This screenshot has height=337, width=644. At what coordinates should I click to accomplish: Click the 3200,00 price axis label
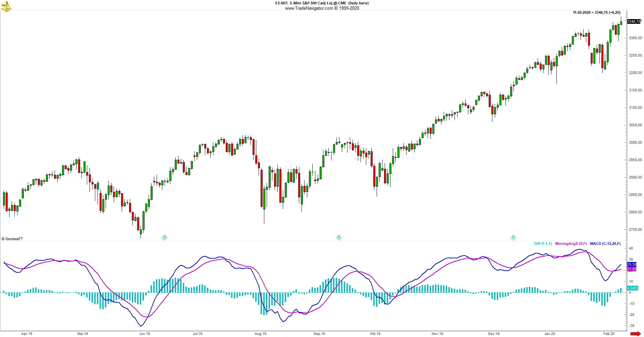[x=635, y=73]
